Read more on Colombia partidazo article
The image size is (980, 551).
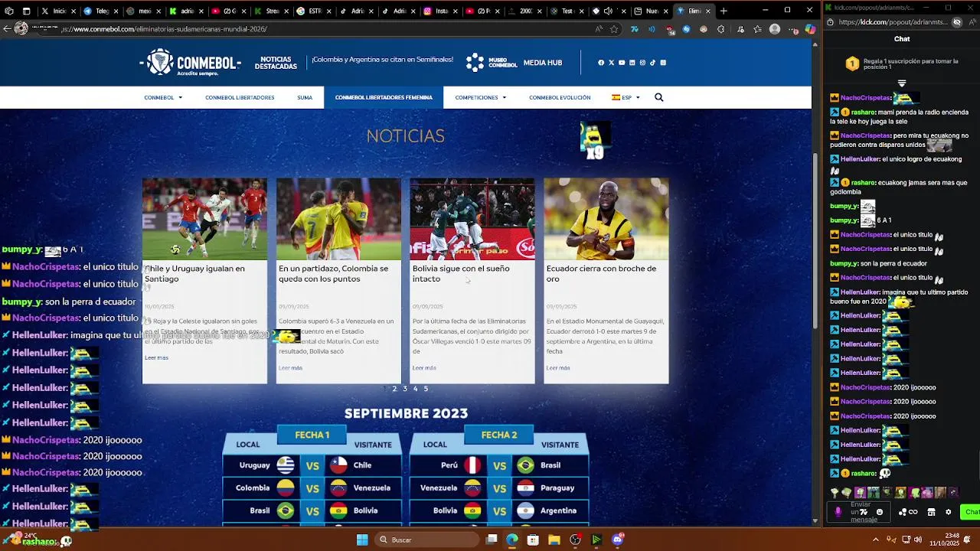pos(290,368)
